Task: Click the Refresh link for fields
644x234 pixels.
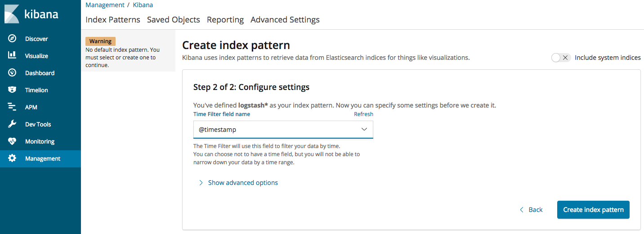Action: (363, 114)
